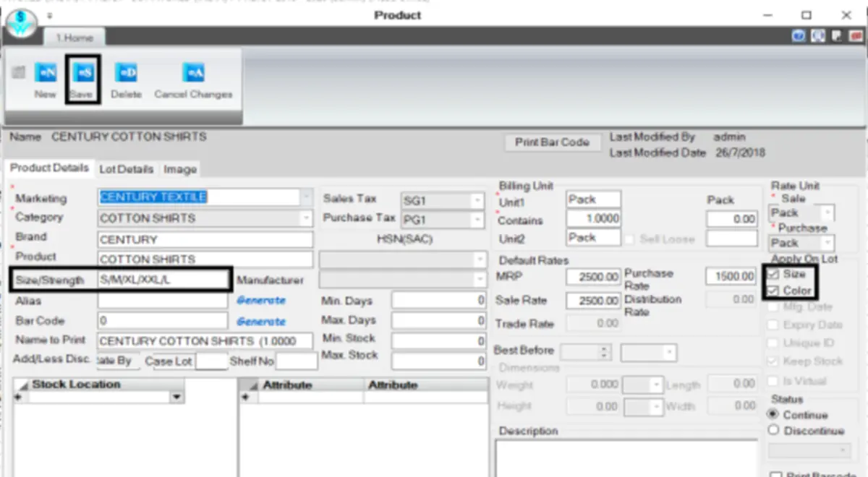Click the Contains 1.0000 field
Image resolution: width=868 pixels, height=477 pixels.
[x=594, y=218]
